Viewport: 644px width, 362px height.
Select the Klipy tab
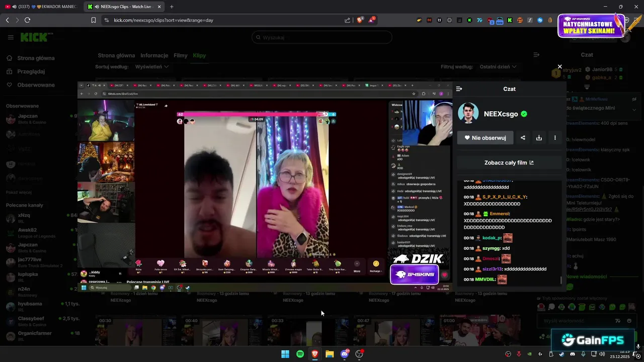tap(199, 55)
